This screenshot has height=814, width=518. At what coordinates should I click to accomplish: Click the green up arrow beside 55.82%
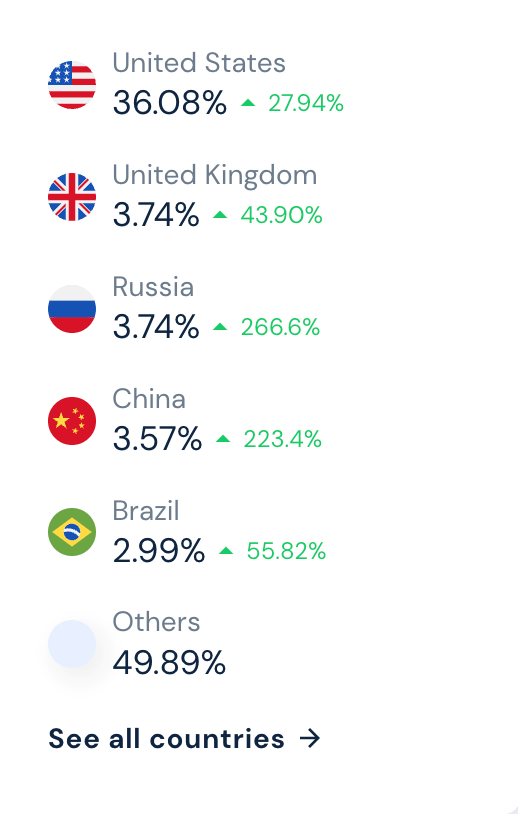tap(226, 551)
